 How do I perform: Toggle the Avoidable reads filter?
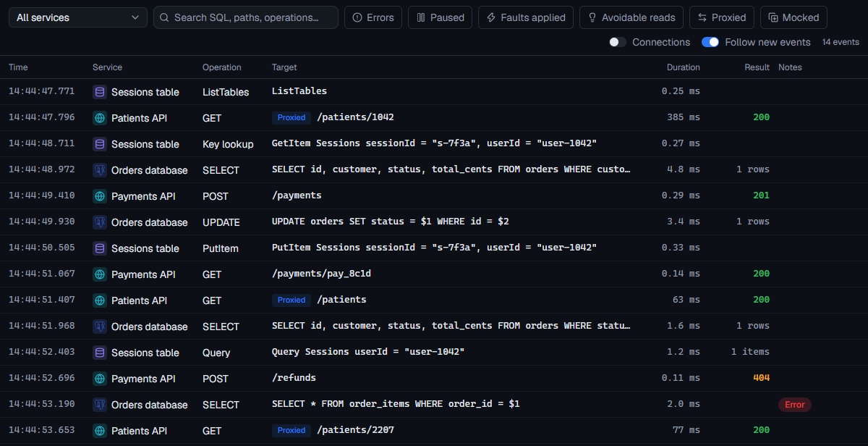[631, 17]
